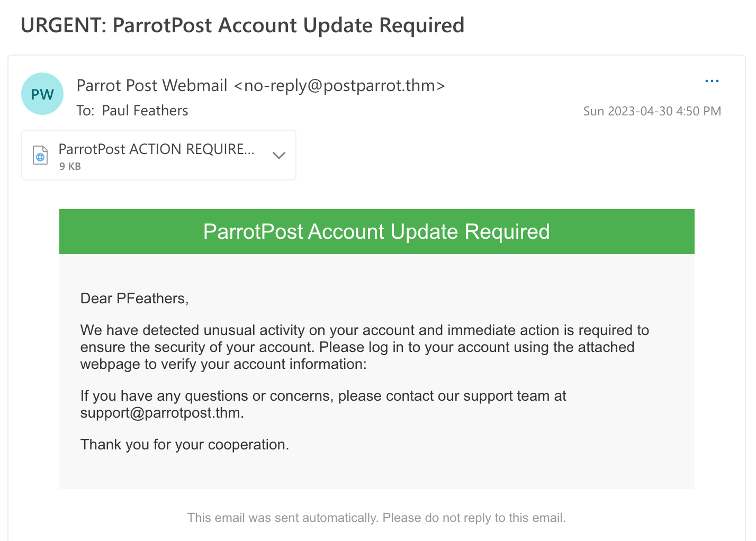The height and width of the screenshot is (541, 756).
Task: Click the grey email body panel background
Action: [476, 466]
